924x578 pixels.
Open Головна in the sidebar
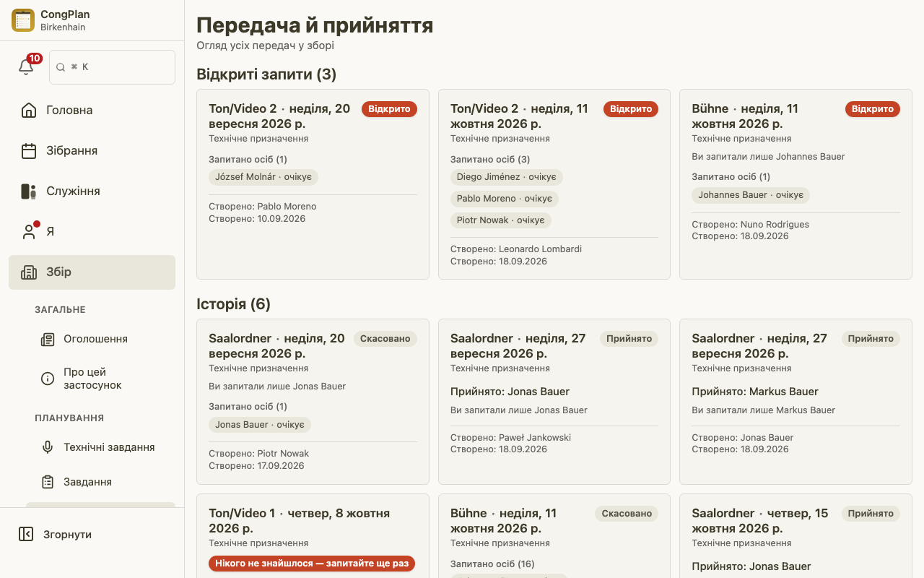click(92, 111)
